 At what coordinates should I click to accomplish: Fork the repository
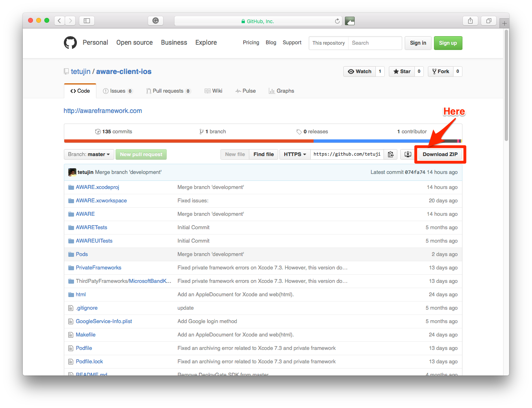[440, 72]
